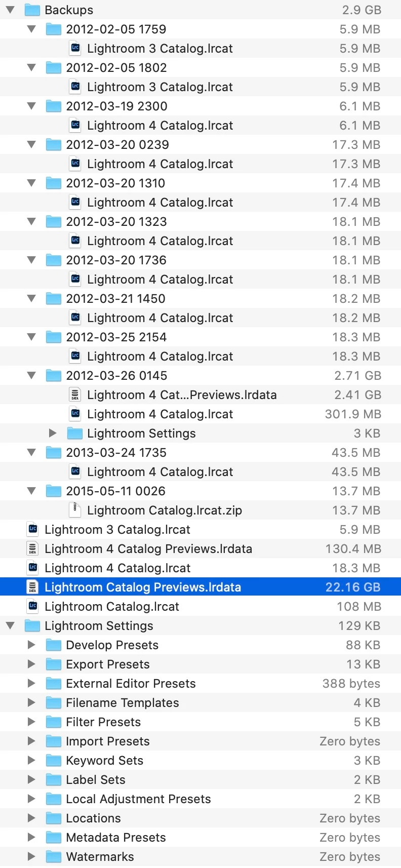401x868 pixels.
Task: Select the 18.2 MB Lightroom 4 Catalog.lrcat name
Action: click(160, 318)
